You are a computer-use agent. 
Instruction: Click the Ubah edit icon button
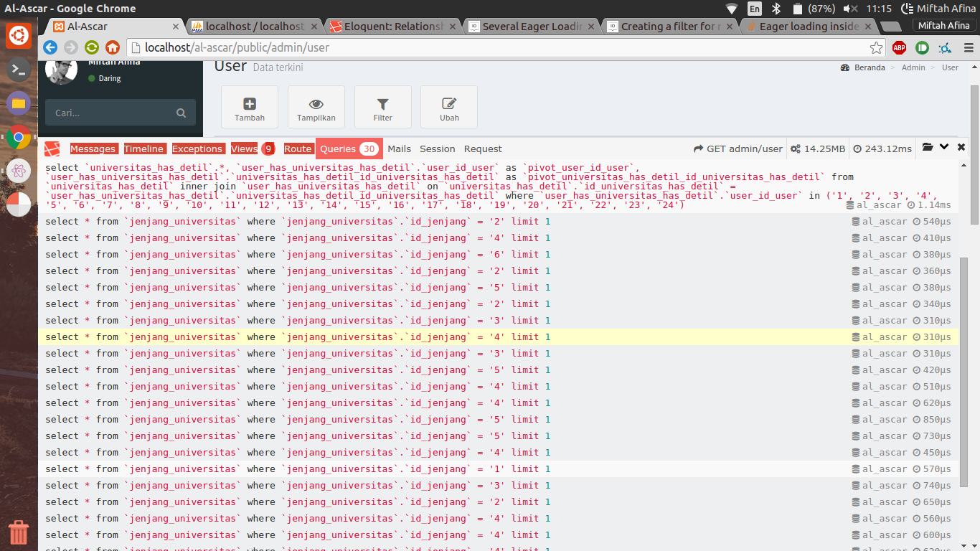[449, 108]
